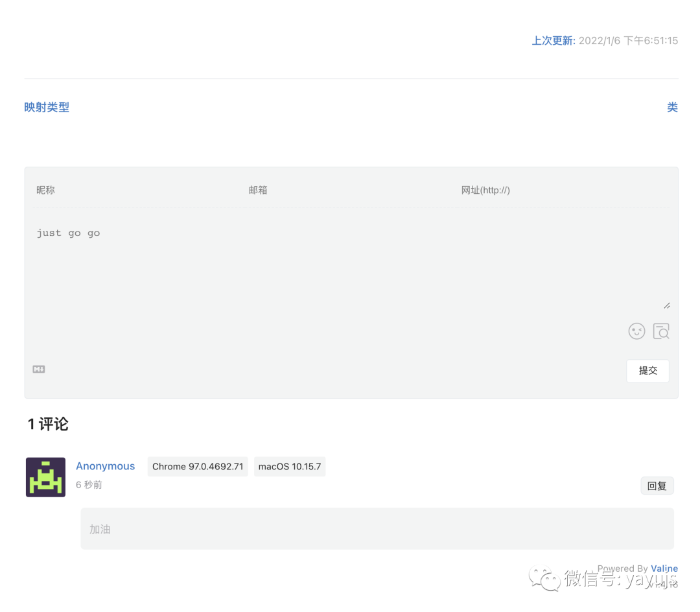Go to previous page 映射类型
The image size is (700, 612).
coord(47,107)
